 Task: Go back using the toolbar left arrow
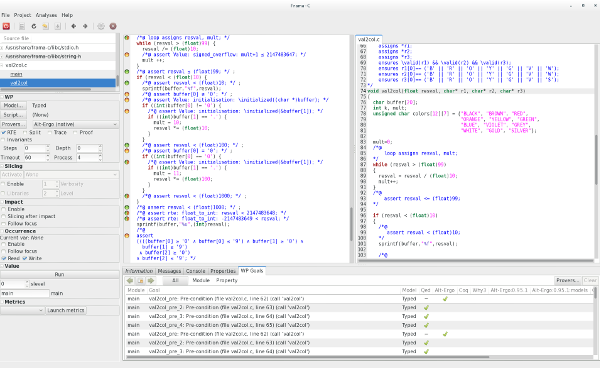73,26
